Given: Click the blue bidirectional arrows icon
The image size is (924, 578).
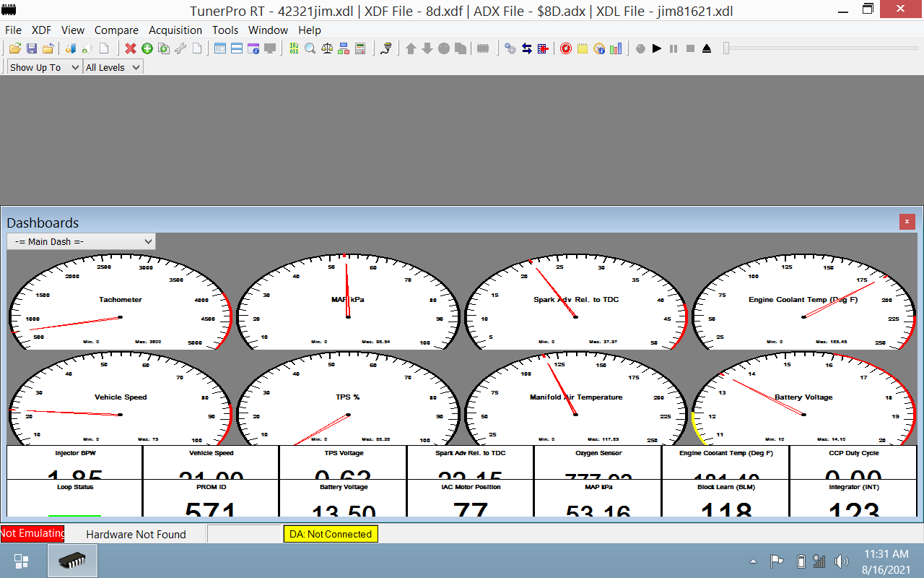Looking at the screenshot, I should pos(527,48).
